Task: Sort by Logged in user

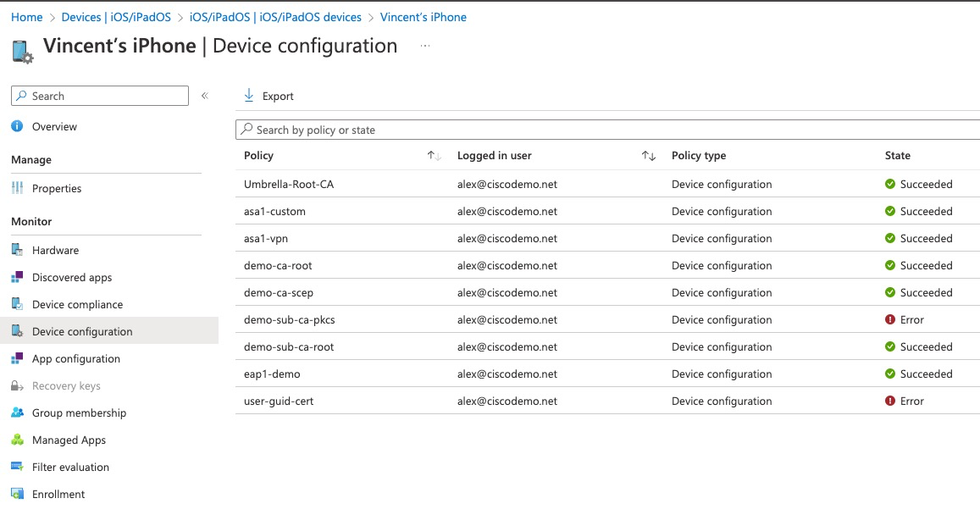Action: pos(649,156)
